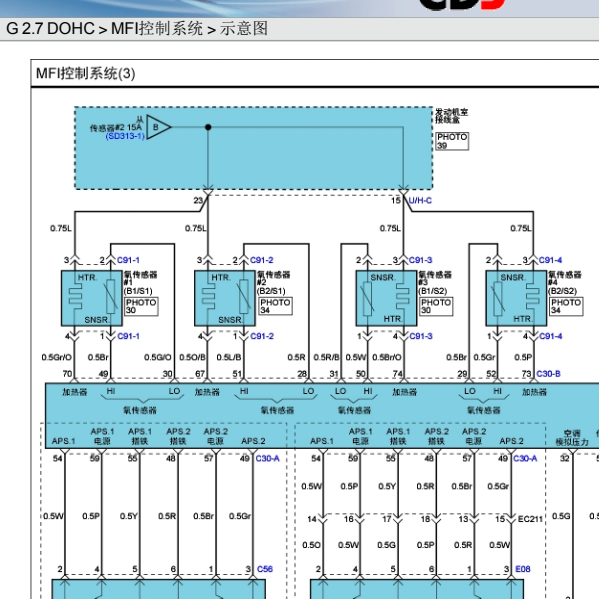The width and height of the screenshot is (599, 599).
Task: Click the 发动机室接线盒 label
Action: tap(452, 116)
